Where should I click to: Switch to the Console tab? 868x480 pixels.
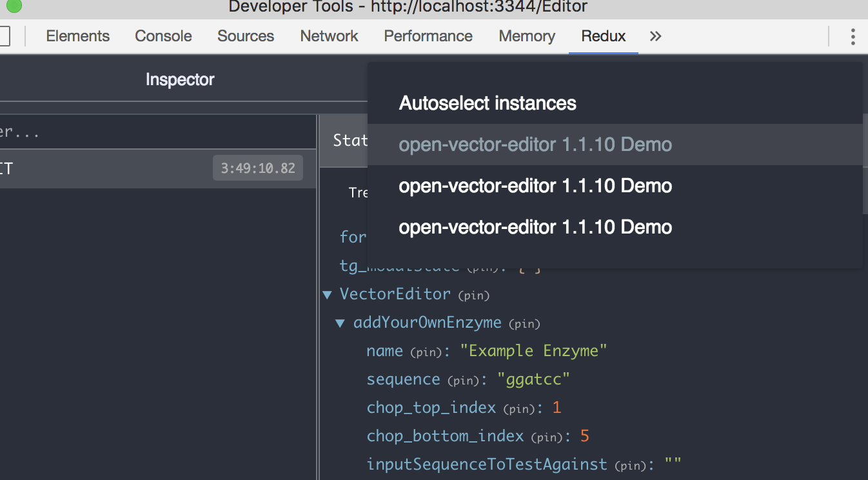click(163, 36)
